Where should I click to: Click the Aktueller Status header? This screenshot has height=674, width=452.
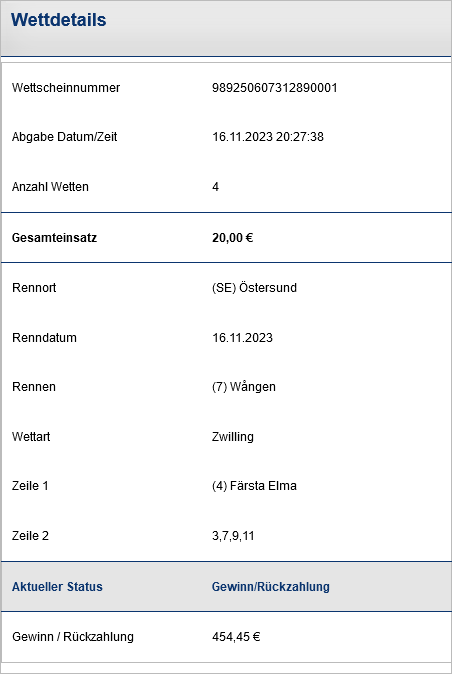[x=57, y=587]
